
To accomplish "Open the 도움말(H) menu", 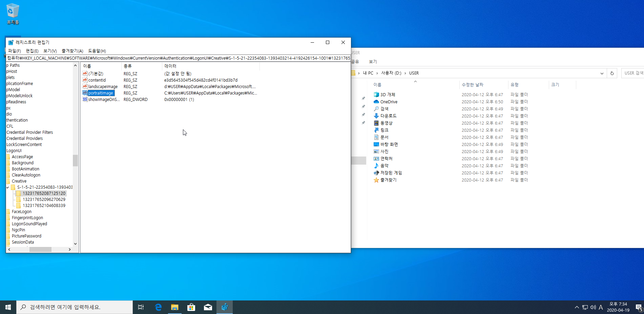I will (x=97, y=51).
